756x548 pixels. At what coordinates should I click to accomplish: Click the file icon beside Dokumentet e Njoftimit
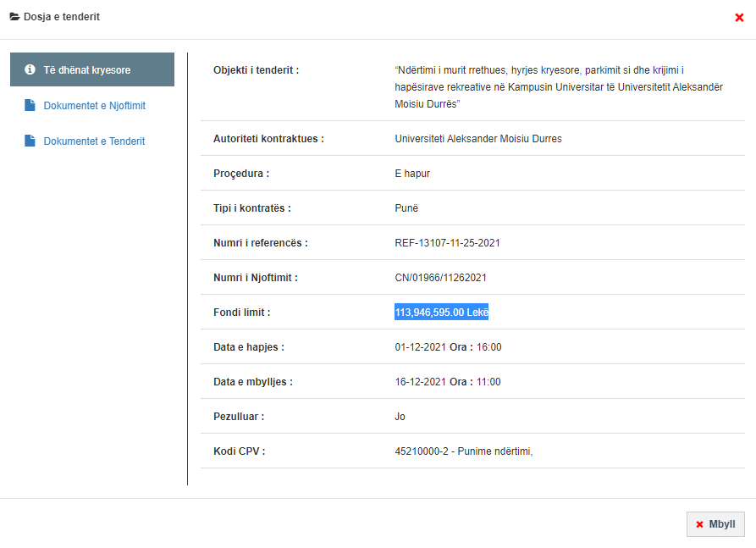(30, 105)
